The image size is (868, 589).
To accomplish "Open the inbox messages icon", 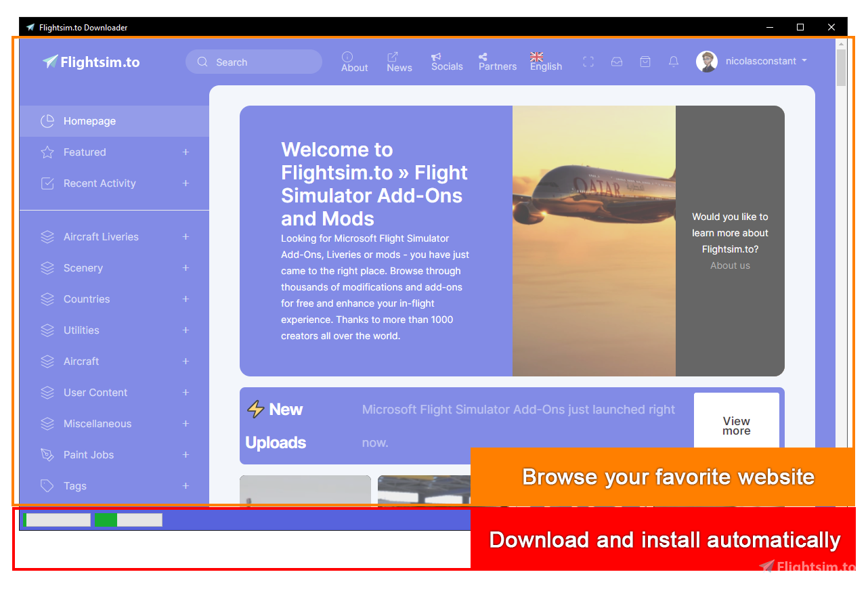I will (x=617, y=62).
